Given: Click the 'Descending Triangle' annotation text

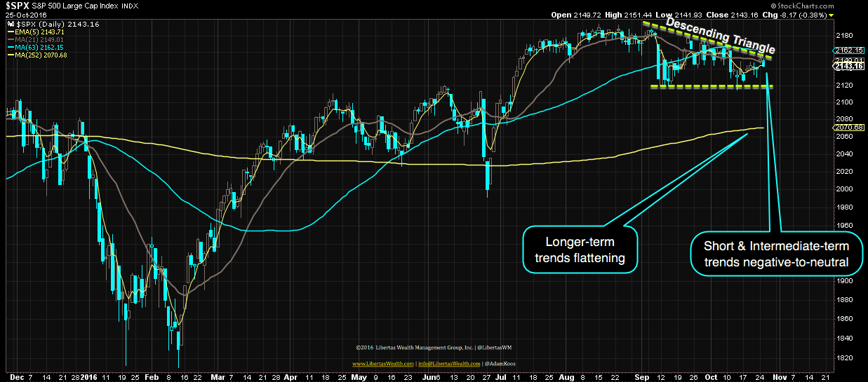Looking at the screenshot, I should [x=720, y=36].
